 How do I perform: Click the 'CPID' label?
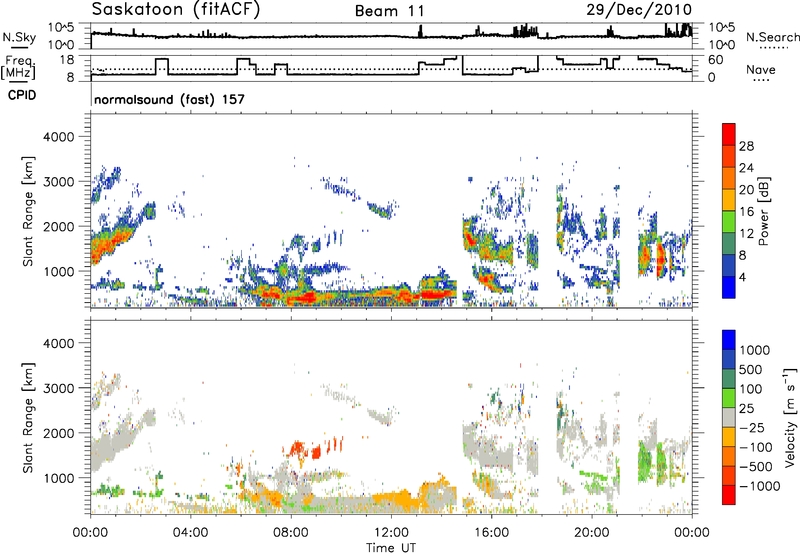tap(22, 95)
